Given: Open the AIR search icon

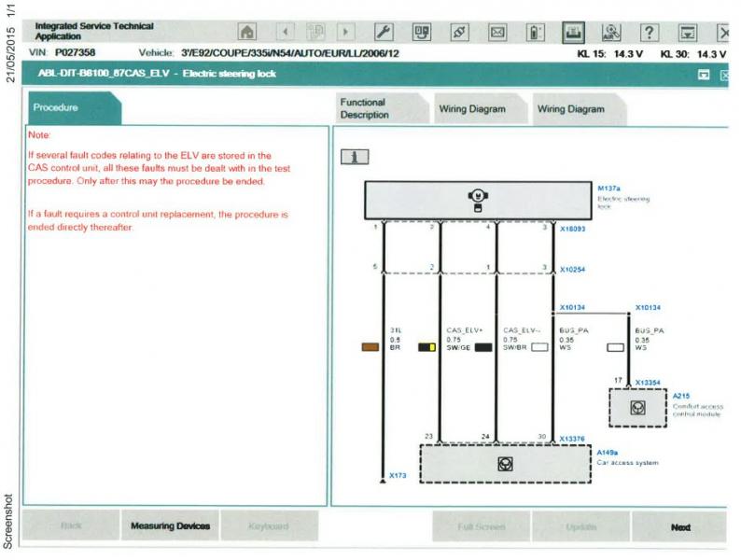Looking at the screenshot, I should point(612,32).
